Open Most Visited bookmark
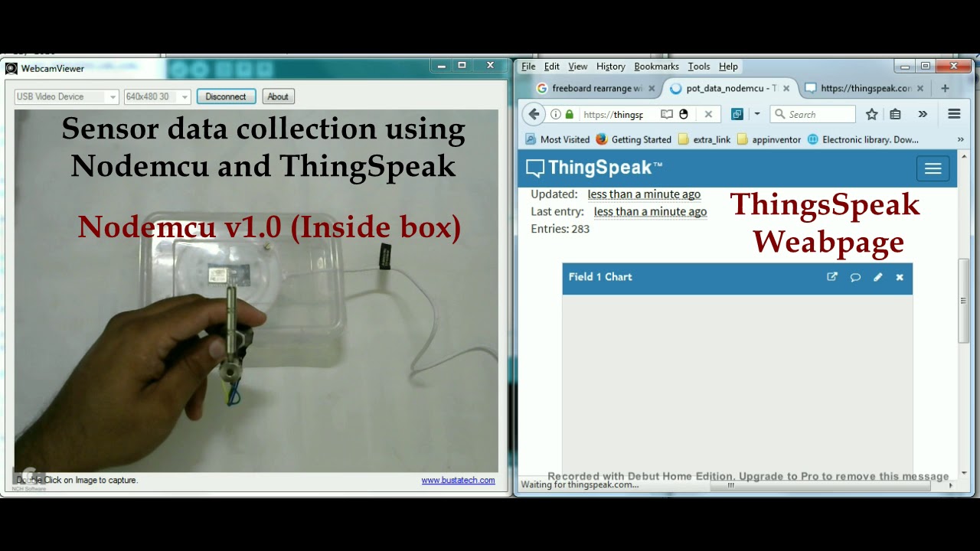Viewport: 980px width, 551px height. [x=557, y=139]
